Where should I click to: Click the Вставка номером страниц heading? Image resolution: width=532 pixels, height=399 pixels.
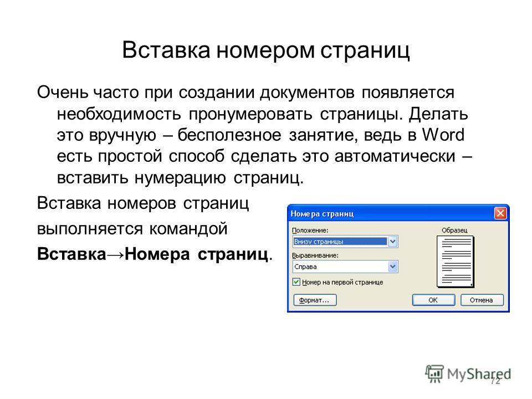click(x=266, y=50)
